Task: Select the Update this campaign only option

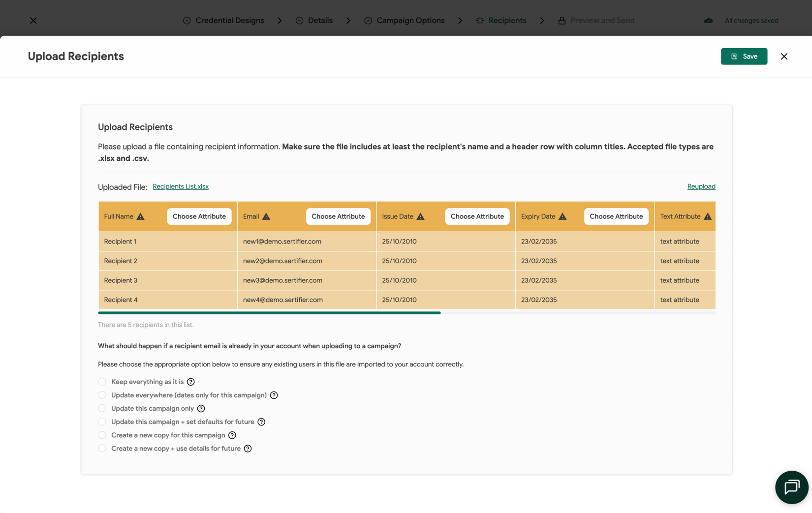Action: point(102,408)
